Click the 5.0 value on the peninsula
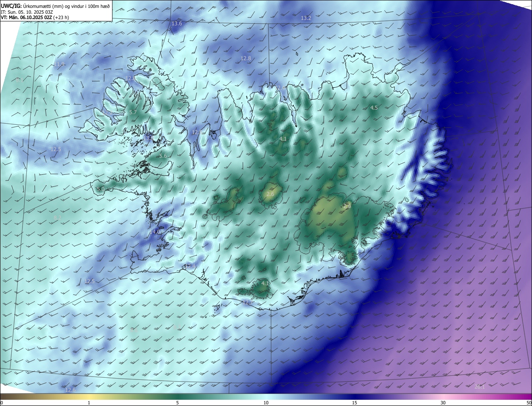Viewport: 532px width, 406px height. (101, 189)
